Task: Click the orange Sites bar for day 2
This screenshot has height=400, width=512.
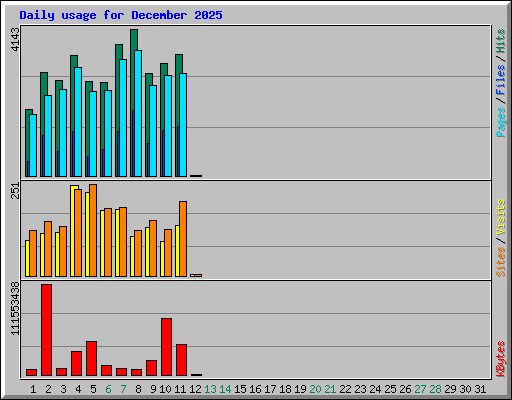Action: (48, 249)
